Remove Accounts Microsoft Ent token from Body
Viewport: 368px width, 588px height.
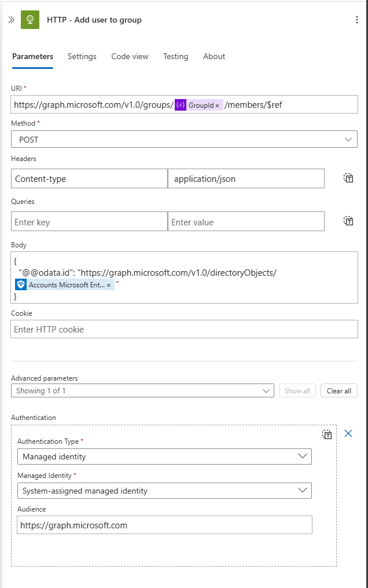click(109, 286)
